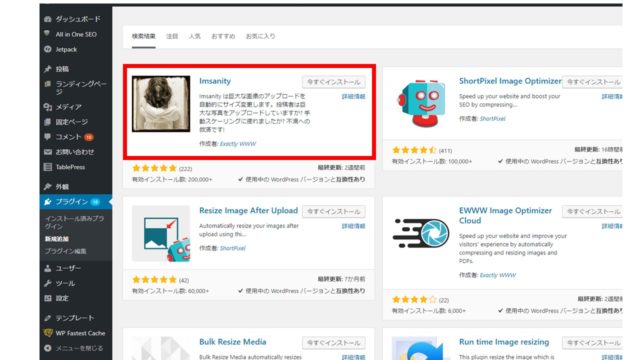Click the landing page icon (ランディングページ)
This screenshot has height=360, width=640.
pos(48,84)
